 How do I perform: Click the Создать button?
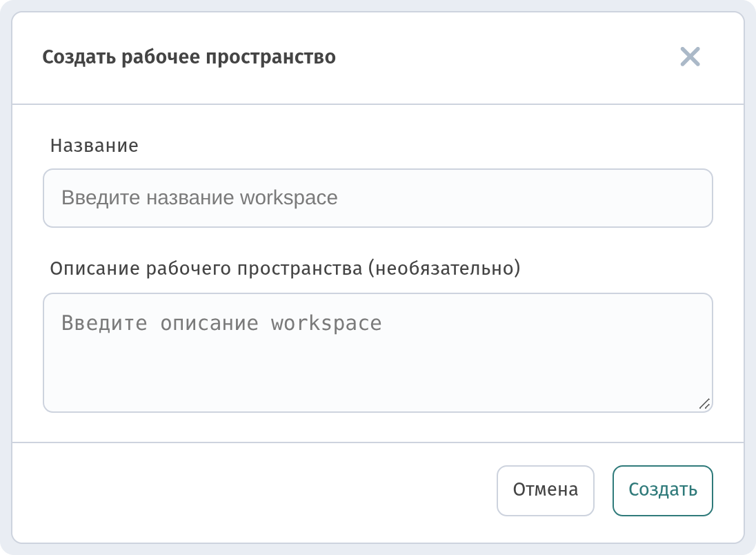tap(662, 490)
